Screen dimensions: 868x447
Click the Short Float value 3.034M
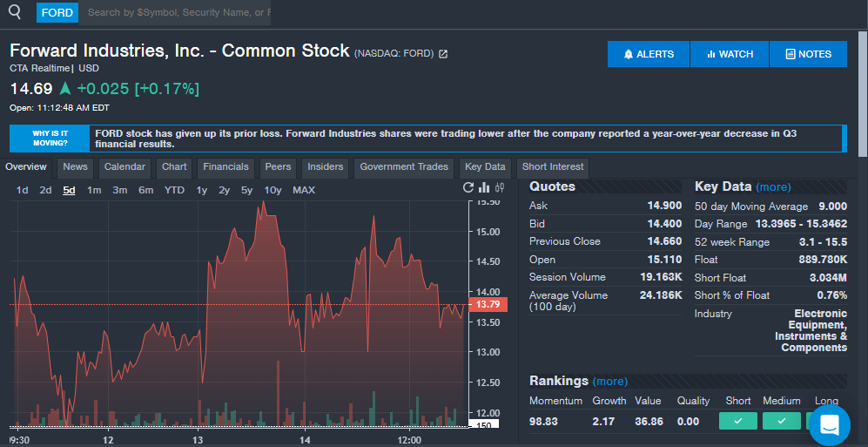pos(828,277)
